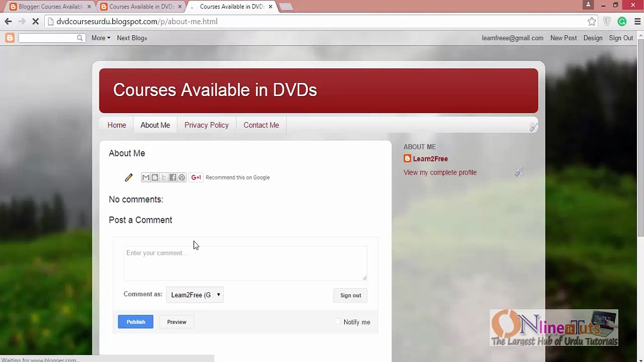
Task: Stop loading the page
Action: coord(36,22)
